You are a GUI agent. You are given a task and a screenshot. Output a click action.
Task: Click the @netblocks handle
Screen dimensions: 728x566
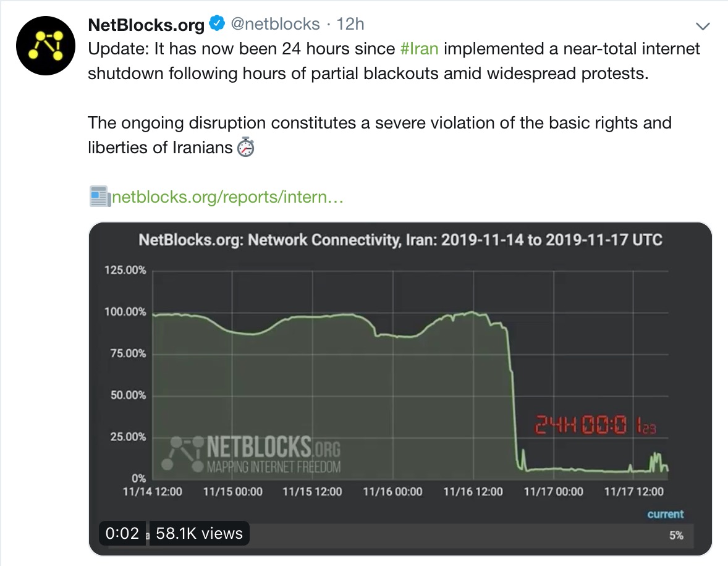(x=275, y=24)
